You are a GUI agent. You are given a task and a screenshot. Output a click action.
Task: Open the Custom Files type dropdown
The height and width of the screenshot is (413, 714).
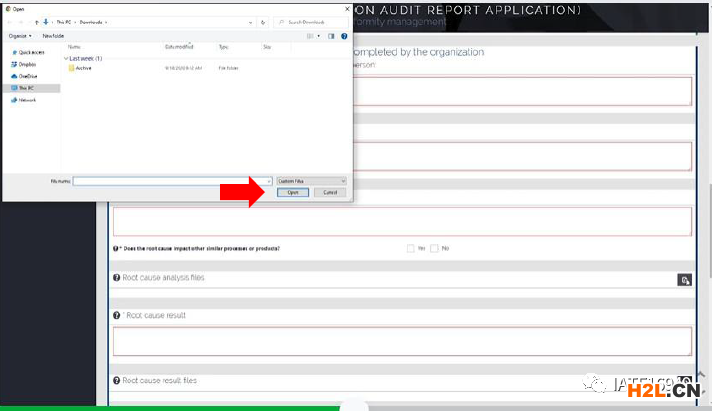click(311, 181)
